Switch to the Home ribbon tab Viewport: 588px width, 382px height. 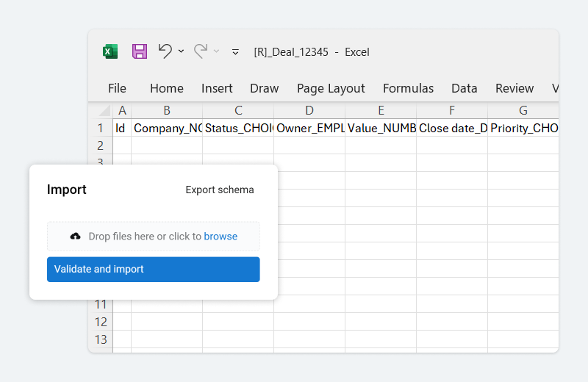click(x=167, y=88)
